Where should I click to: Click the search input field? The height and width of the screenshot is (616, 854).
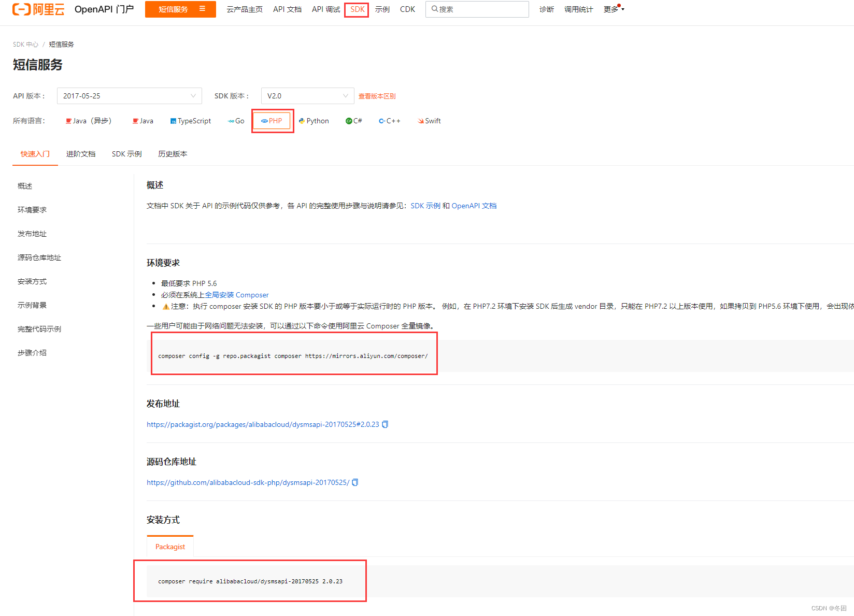click(x=477, y=9)
